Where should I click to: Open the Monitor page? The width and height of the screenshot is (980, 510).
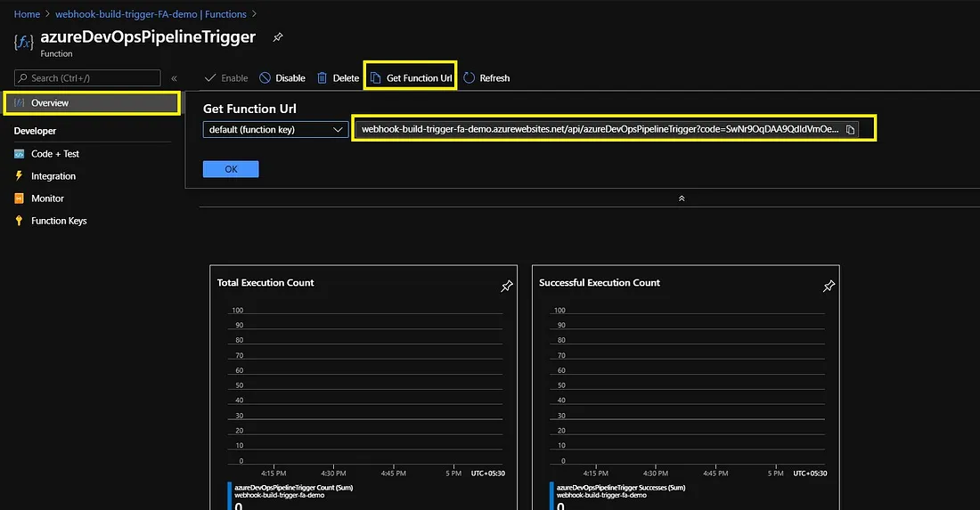click(x=47, y=198)
